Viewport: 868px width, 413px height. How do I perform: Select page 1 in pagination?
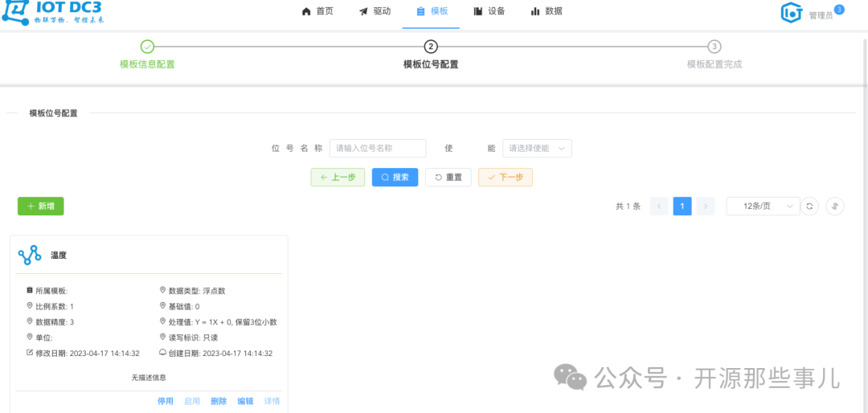click(x=682, y=206)
